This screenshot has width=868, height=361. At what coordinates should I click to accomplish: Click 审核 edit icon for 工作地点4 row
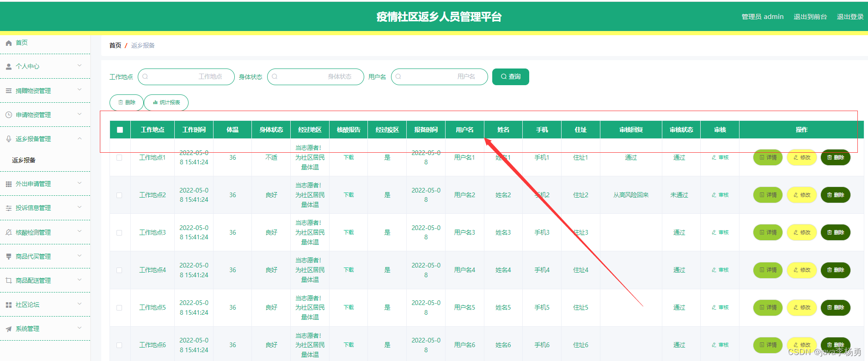714,270
